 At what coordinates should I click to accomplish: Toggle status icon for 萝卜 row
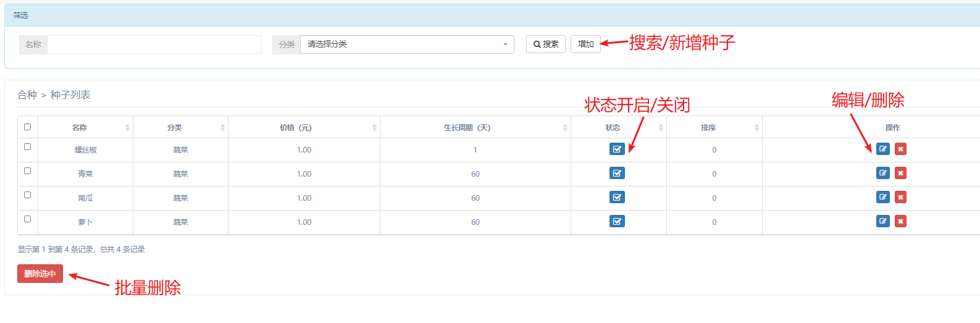617,221
